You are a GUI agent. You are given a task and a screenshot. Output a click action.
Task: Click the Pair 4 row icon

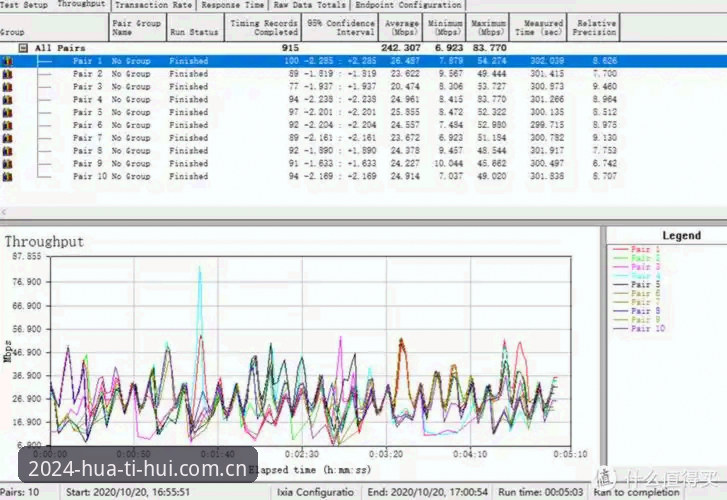(7, 99)
